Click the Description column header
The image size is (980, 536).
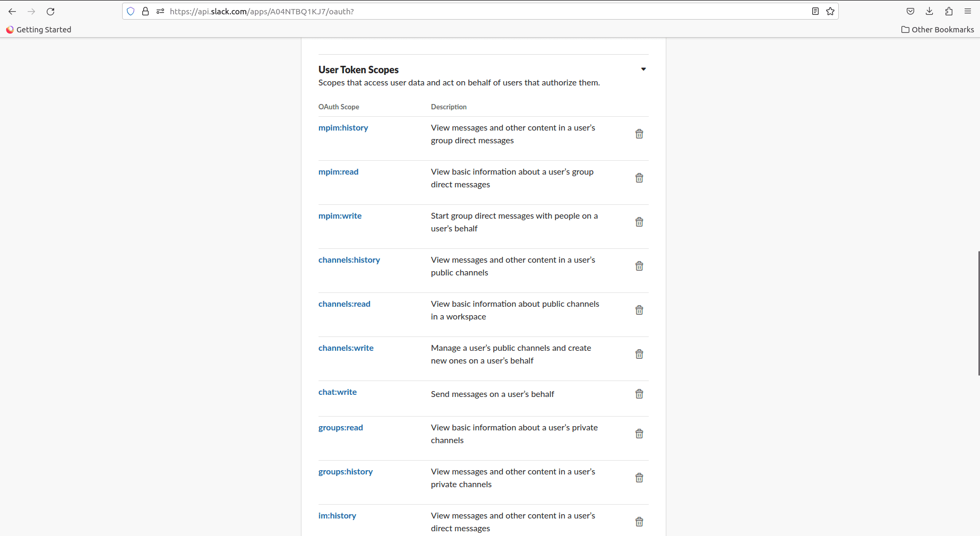click(x=449, y=107)
